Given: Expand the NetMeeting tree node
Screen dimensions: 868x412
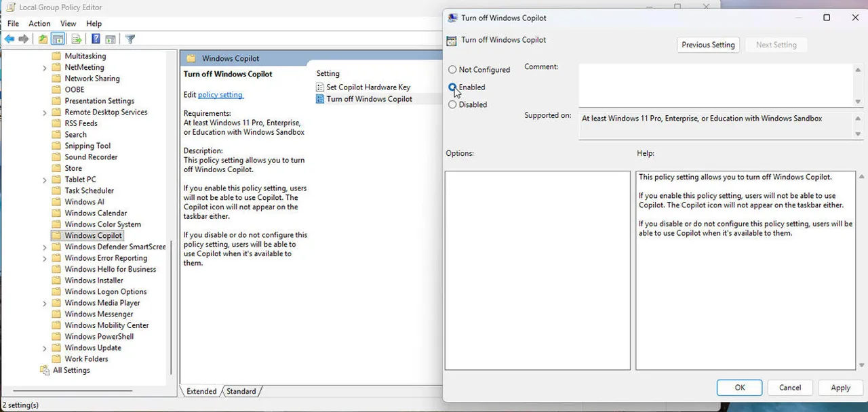Looking at the screenshot, I should point(44,67).
